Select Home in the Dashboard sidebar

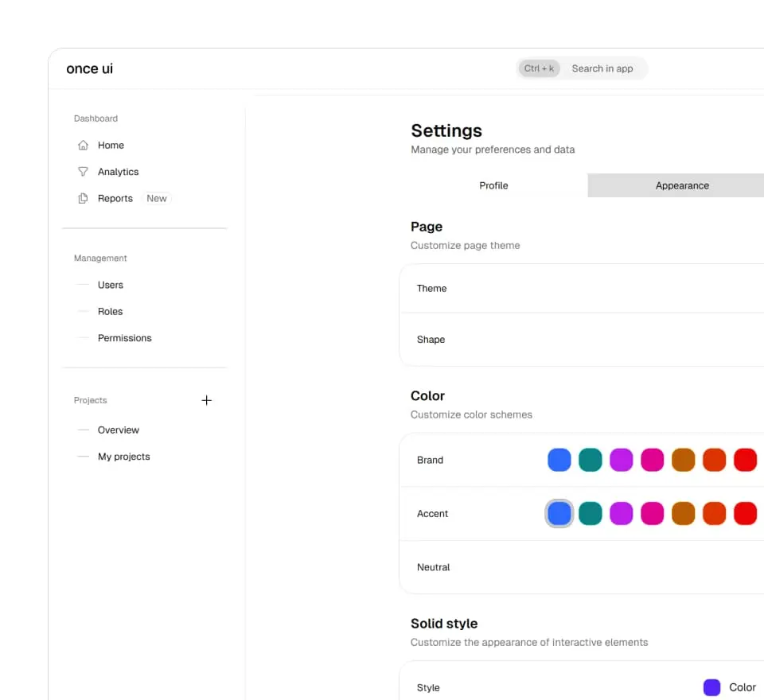[x=111, y=145]
